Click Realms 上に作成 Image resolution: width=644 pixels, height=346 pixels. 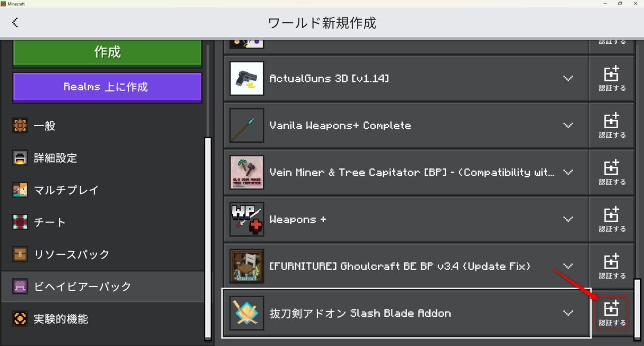tap(107, 87)
